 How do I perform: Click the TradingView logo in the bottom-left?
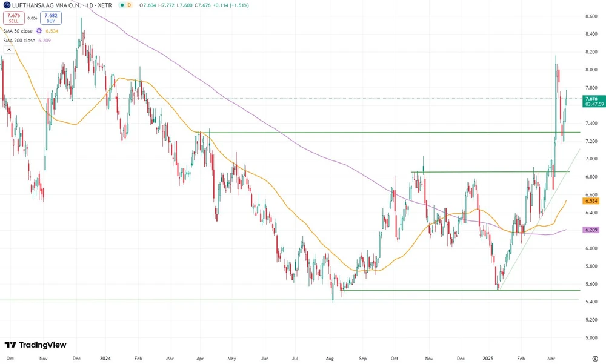coord(36,345)
